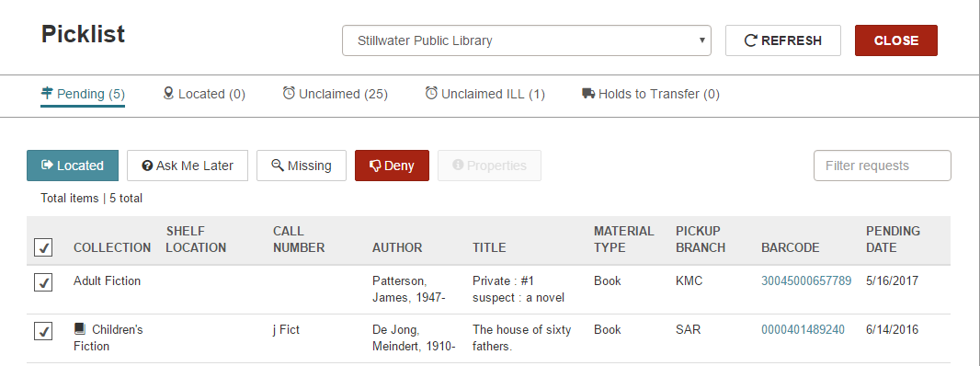Image resolution: width=980 pixels, height=366 pixels.
Task: Toggle the select-all checkbox in table header
Action: [x=43, y=247]
